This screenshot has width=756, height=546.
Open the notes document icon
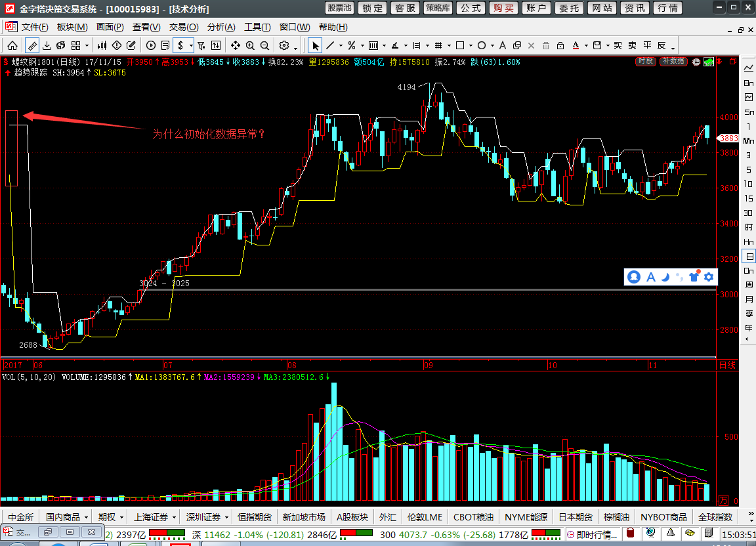(165, 45)
